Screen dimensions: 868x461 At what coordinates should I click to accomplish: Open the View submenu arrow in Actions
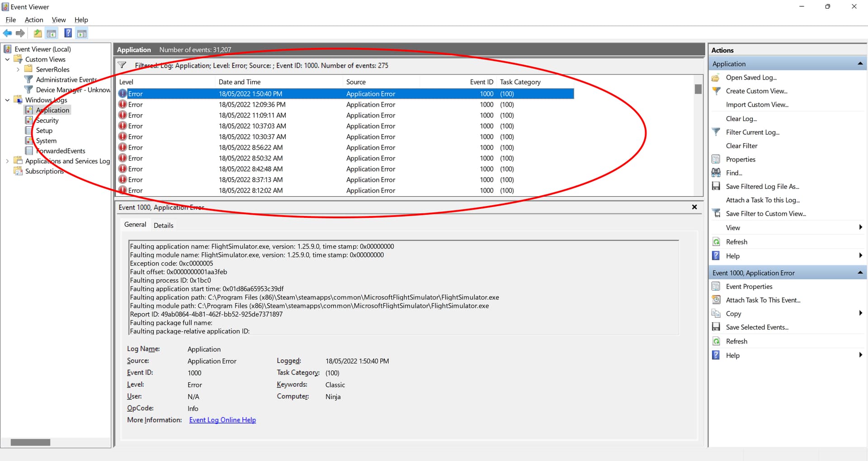pyautogui.click(x=860, y=228)
